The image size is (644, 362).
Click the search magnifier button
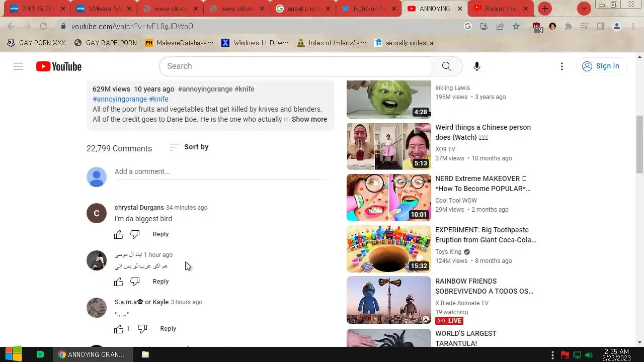pyautogui.click(x=446, y=66)
